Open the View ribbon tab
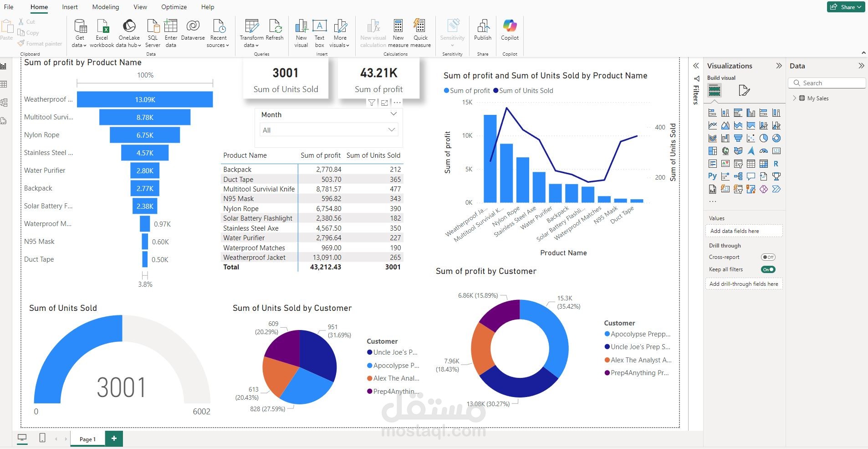 click(x=140, y=7)
